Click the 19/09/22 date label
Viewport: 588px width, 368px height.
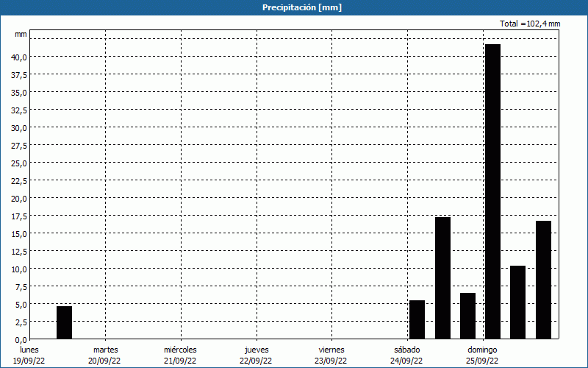point(29,361)
